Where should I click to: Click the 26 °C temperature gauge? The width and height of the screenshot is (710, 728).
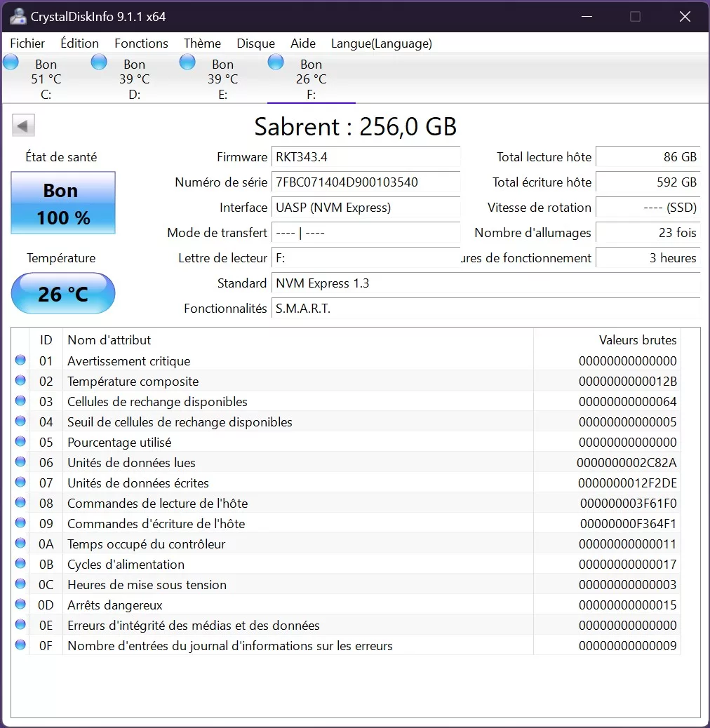(63, 293)
